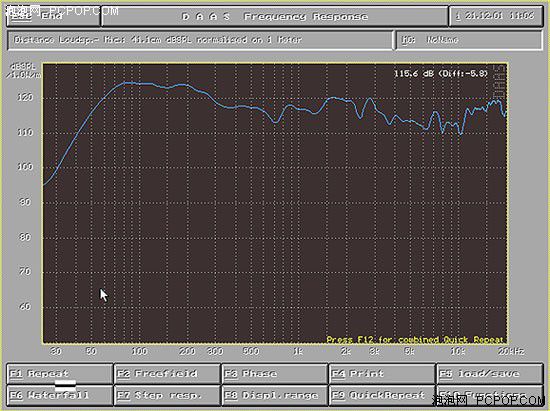Image resolution: width=550 pixels, height=411 pixels.
Task: Click the date and time box
Action: click(496, 16)
